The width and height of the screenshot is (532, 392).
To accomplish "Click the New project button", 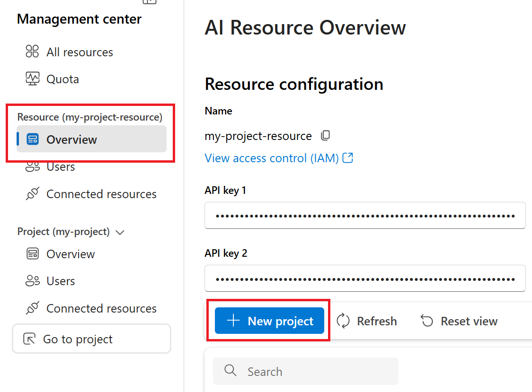I will click(269, 321).
